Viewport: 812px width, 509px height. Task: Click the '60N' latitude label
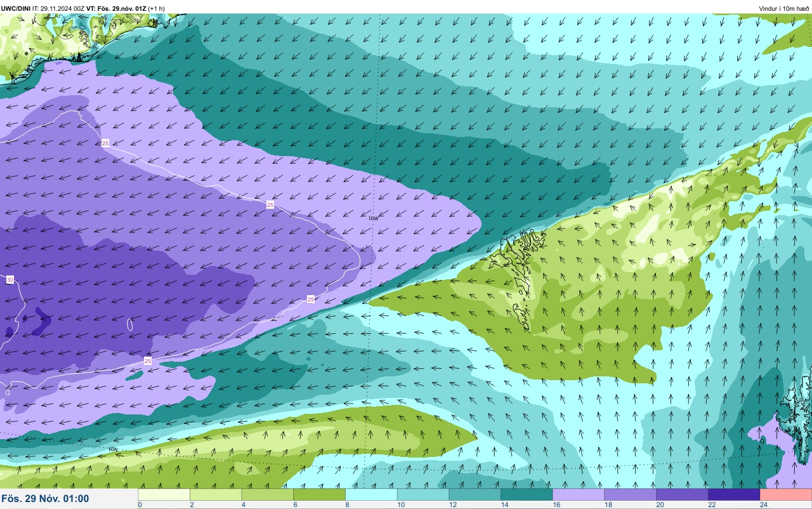pos(113,449)
